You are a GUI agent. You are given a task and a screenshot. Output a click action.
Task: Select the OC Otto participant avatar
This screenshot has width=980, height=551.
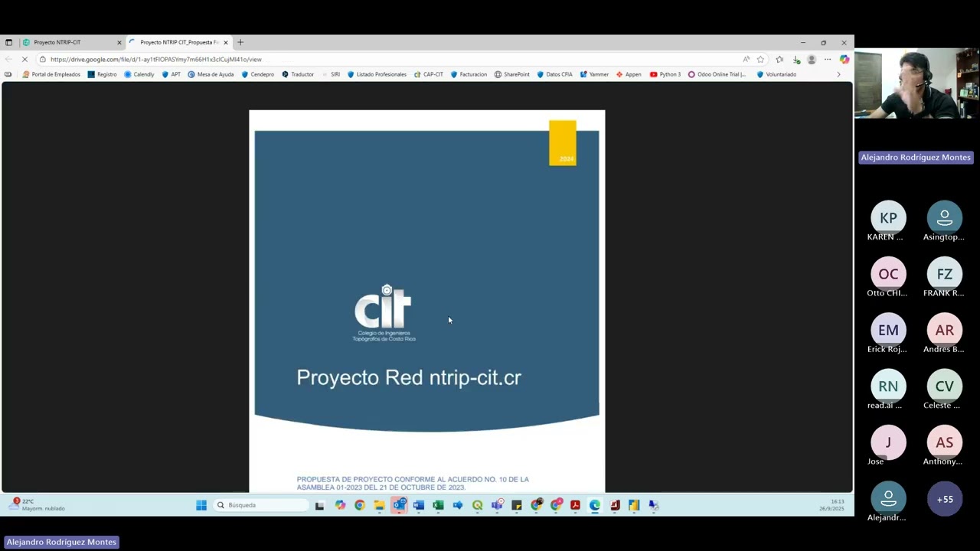888,274
